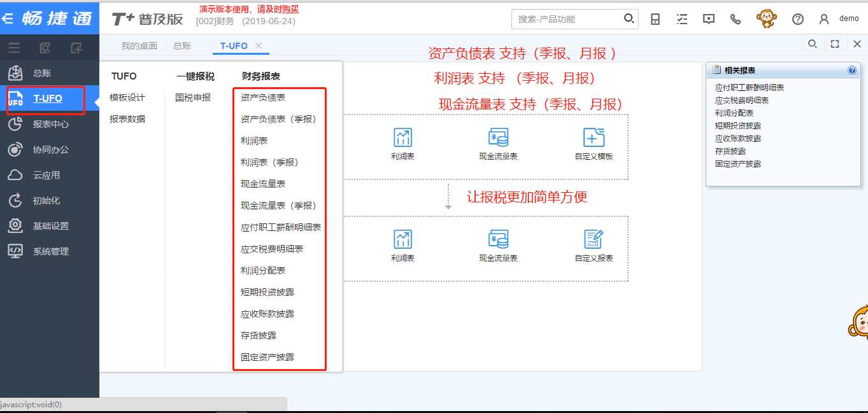Click the upper 利润表 chart icon

coord(402,137)
